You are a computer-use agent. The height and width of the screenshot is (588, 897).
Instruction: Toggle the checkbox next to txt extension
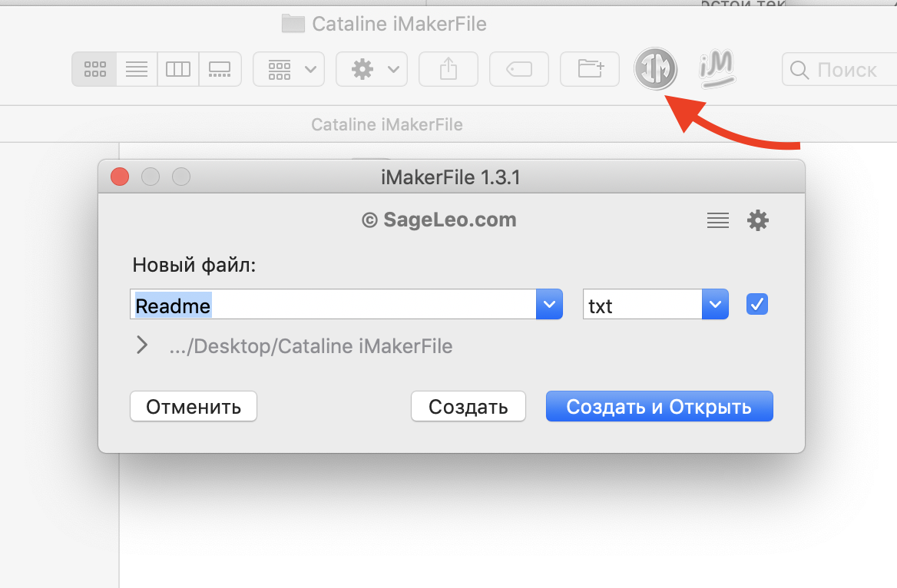click(757, 305)
